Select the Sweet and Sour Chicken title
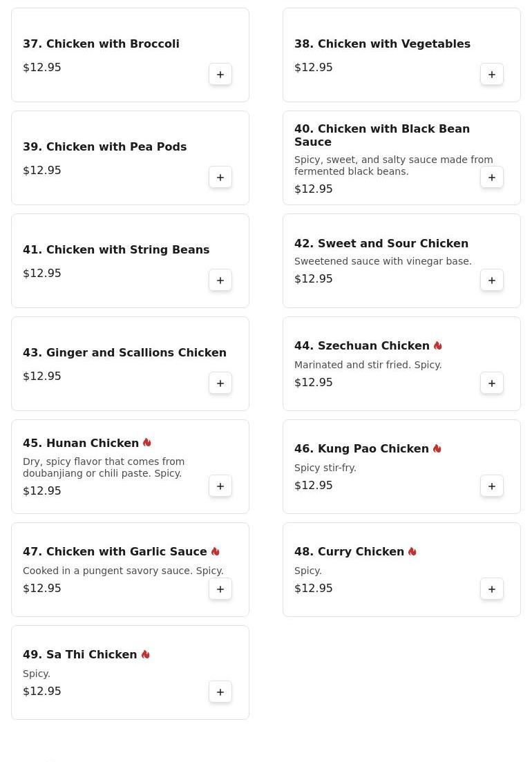Image resolution: width=532 pixels, height=762 pixels. tap(381, 244)
